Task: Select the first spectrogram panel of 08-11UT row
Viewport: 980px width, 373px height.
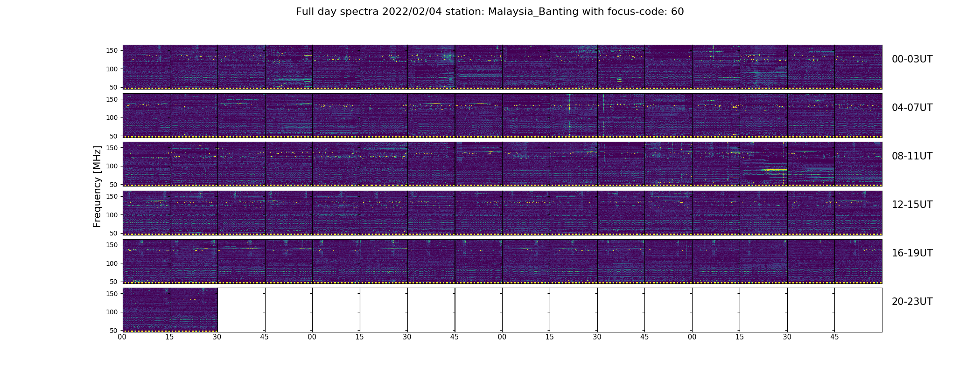Action: [x=146, y=164]
